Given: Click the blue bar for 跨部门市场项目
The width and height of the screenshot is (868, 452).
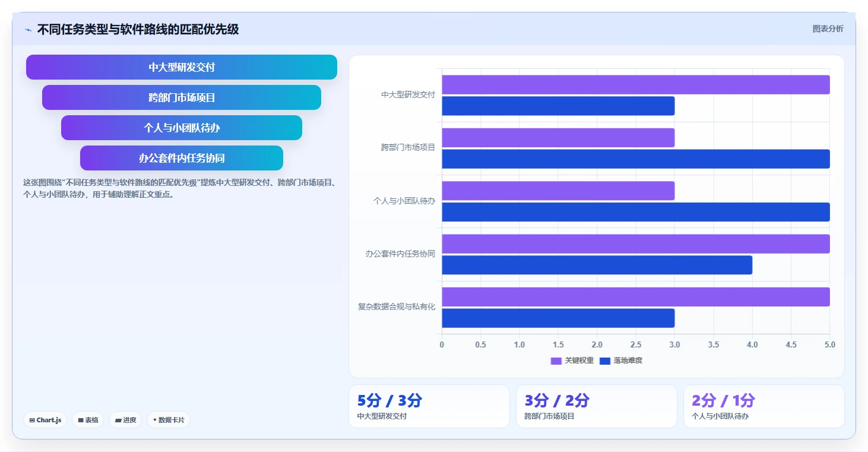Looking at the screenshot, I should pos(636,159).
